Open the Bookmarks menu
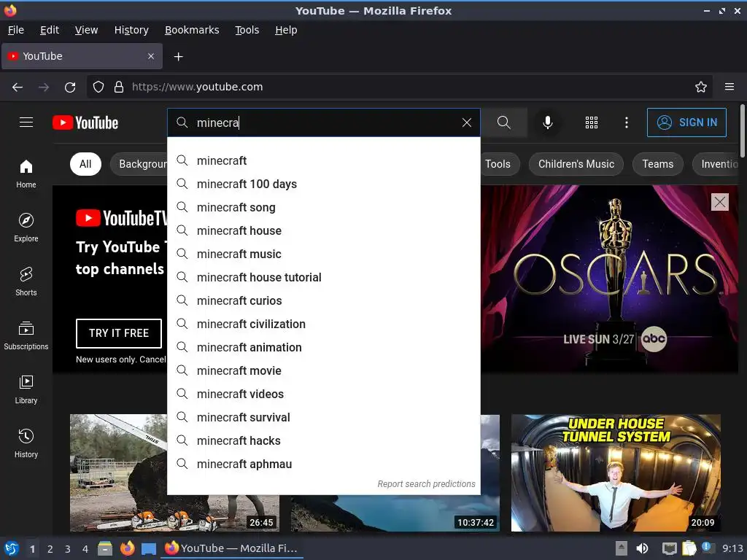The width and height of the screenshot is (747, 560). 192,30
